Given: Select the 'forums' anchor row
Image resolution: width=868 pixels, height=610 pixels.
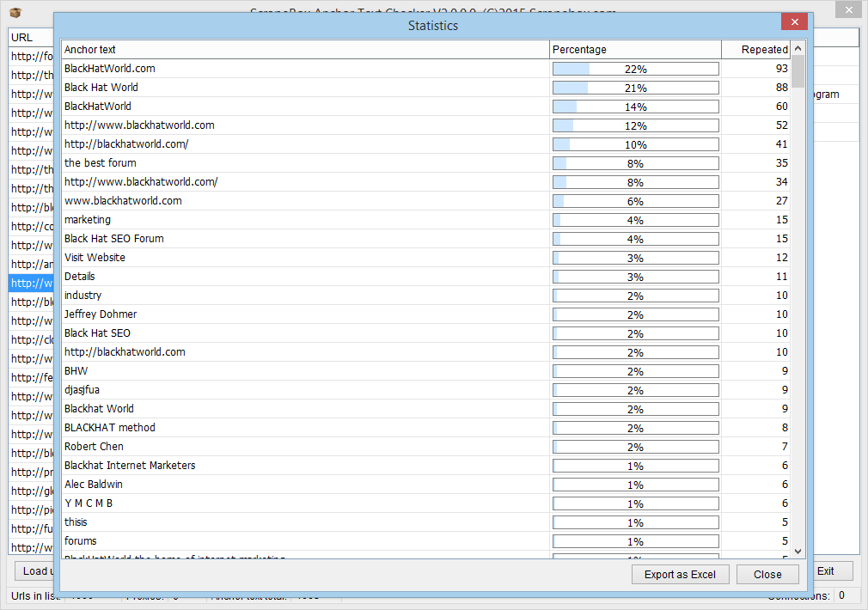Looking at the screenshot, I should tap(425, 540).
